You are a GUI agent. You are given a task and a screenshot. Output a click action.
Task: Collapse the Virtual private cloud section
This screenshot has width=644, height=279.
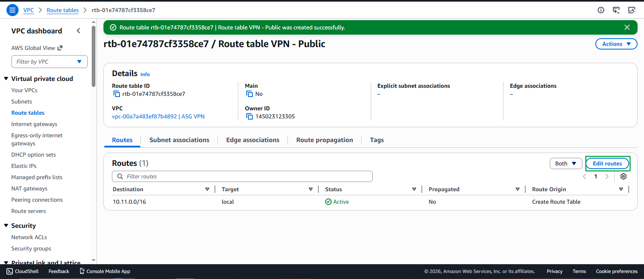coord(6,79)
